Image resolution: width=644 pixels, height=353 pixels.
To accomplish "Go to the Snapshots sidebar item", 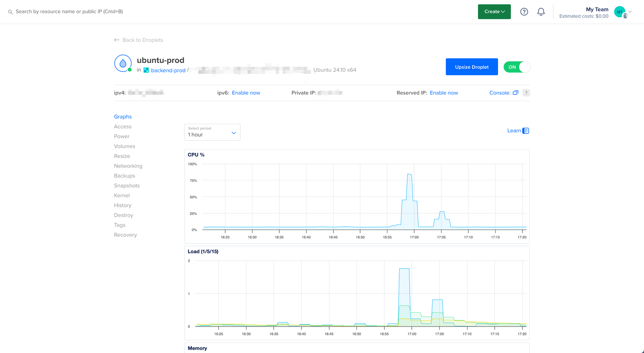I will [127, 186].
